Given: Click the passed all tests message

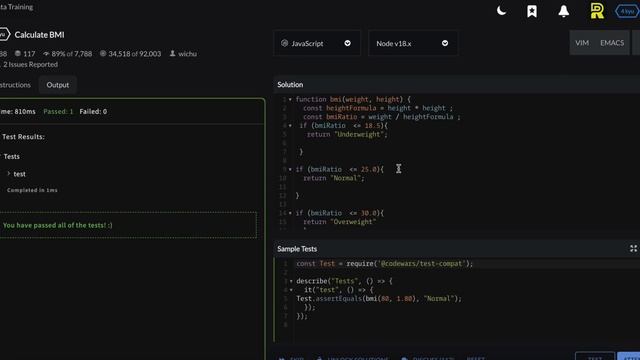Looking at the screenshot, I should coord(57,225).
